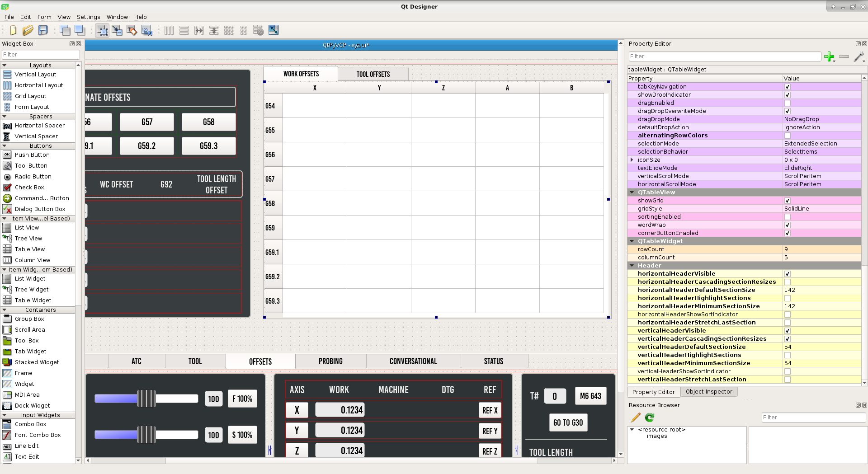Screen dimensions: 868x474
Task: Float the Widget Box dock panel
Action: click(x=72, y=44)
